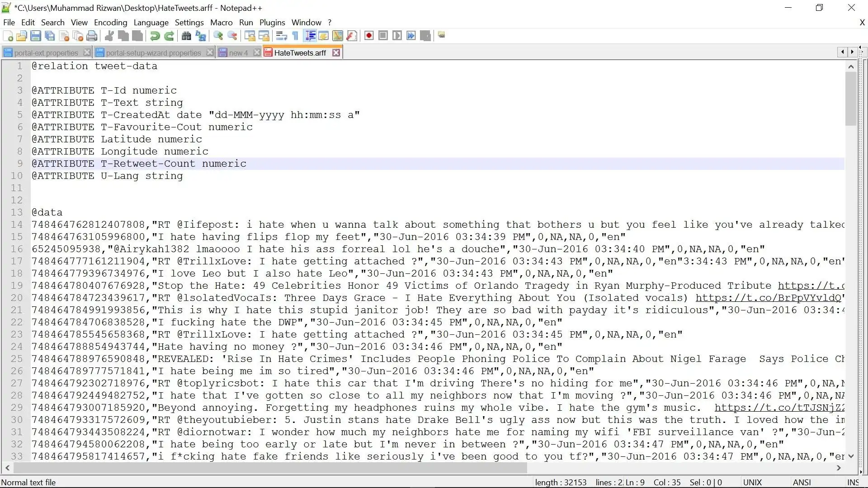
Task: Click the left scroll arrow at bottom
Action: [x=8, y=468]
